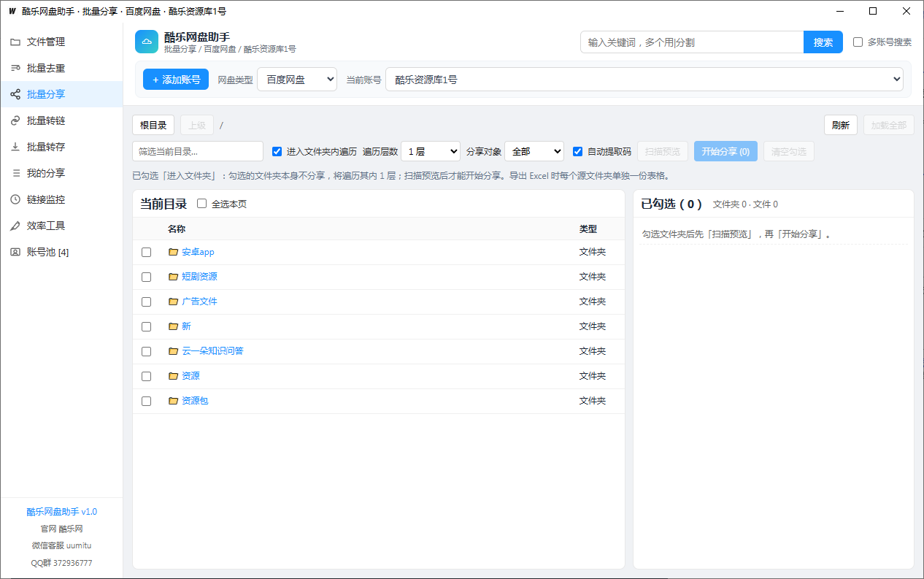This screenshot has height=579, width=924.
Task: Click the 添加账号 button
Action: click(x=176, y=80)
